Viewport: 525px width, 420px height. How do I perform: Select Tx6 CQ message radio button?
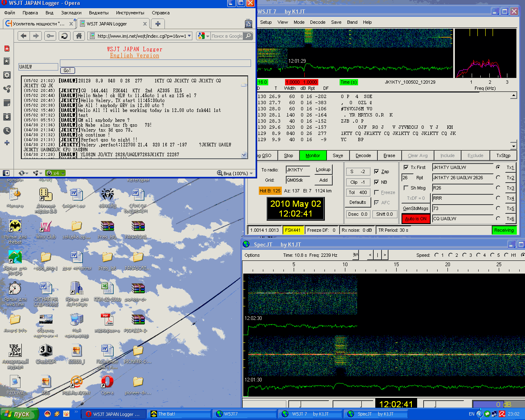498,219
